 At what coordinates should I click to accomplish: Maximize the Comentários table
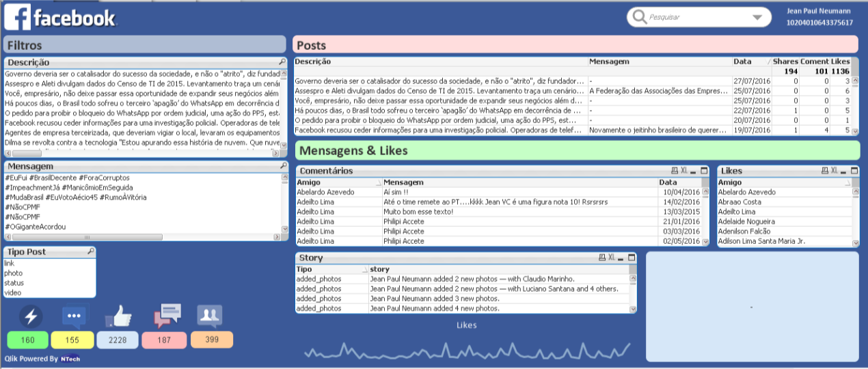pos(704,171)
